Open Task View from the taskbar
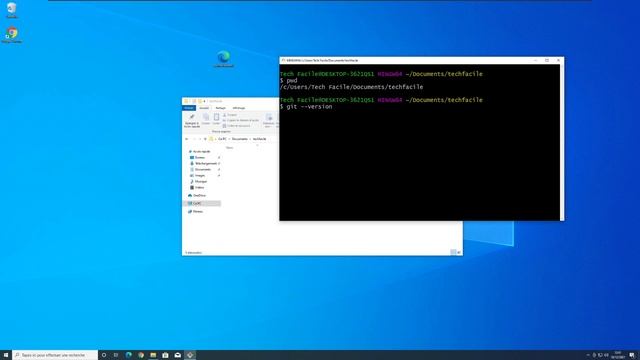The width and height of the screenshot is (640, 360). (116, 355)
